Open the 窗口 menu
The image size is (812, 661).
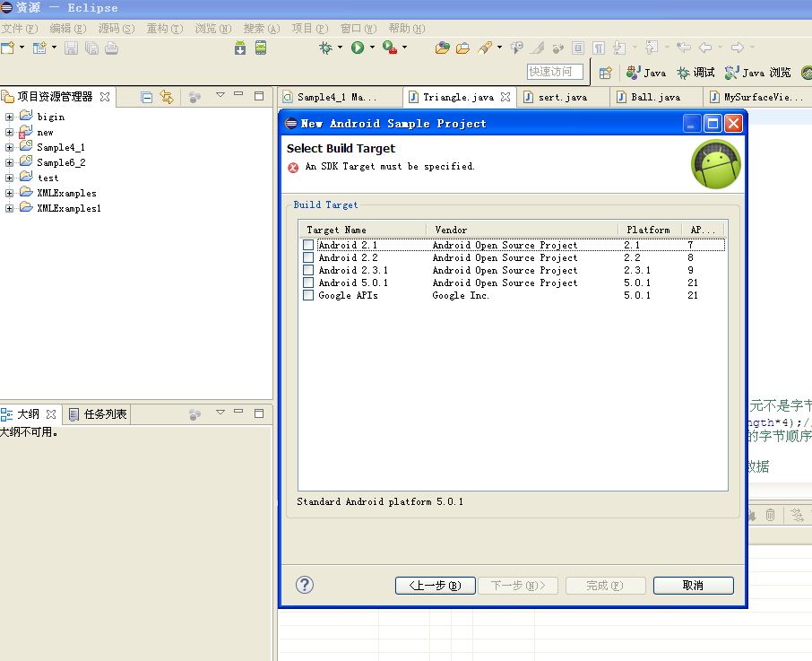pos(358,29)
